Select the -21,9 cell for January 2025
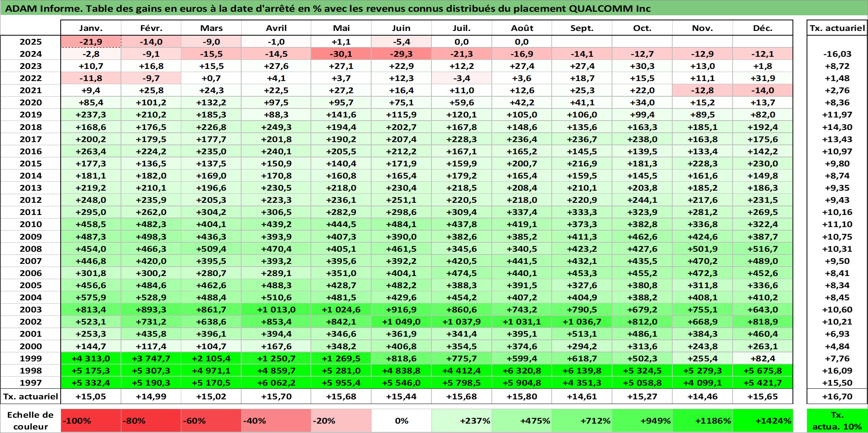868x433 pixels. point(91,41)
